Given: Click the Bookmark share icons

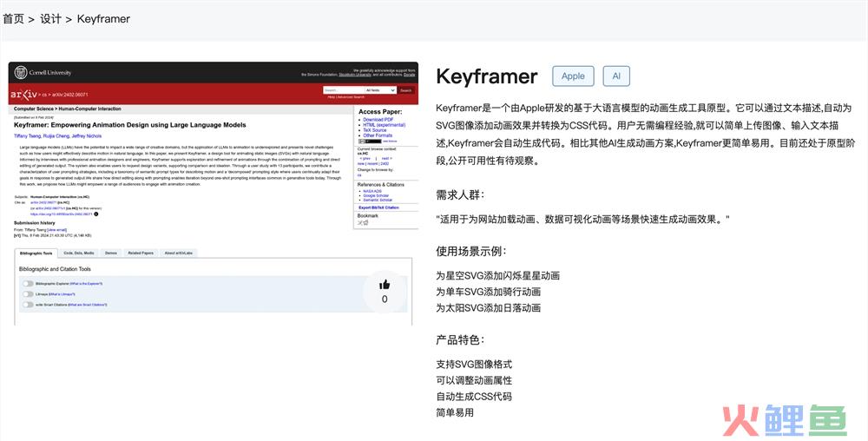Looking at the screenshot, I should tap(363, 222).
